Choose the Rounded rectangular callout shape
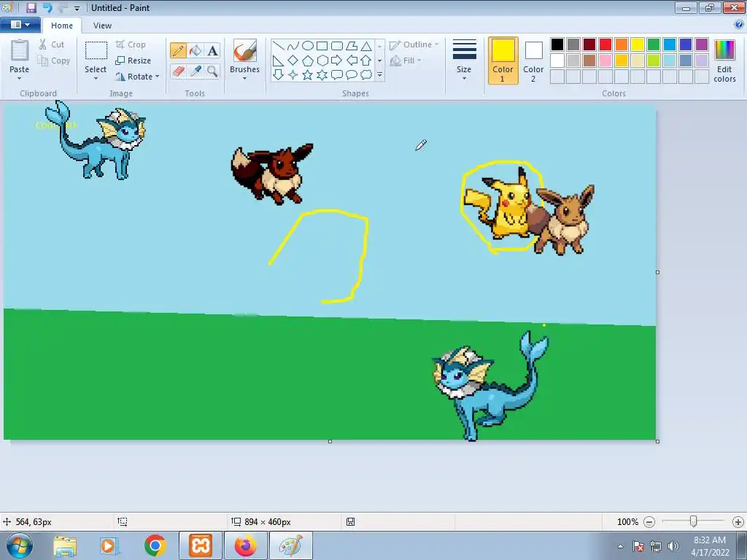Image resolution: width=747 pixels, height=560 pixels. [x=337, y=75]
